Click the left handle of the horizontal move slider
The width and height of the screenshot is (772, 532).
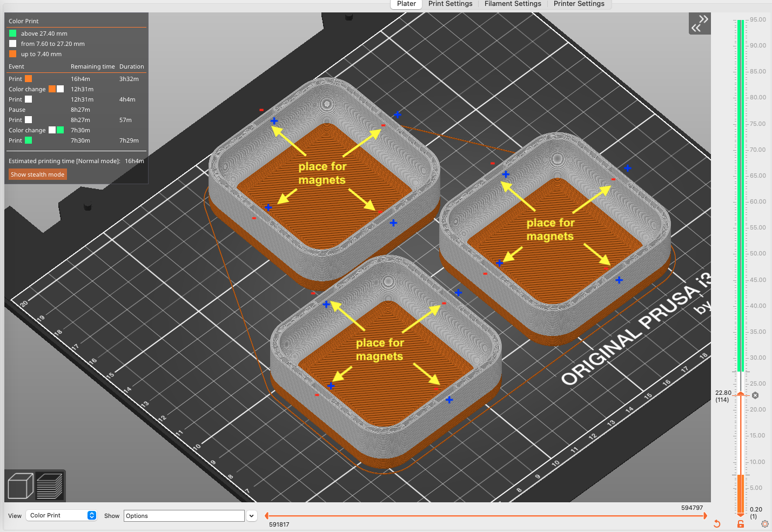266,516
